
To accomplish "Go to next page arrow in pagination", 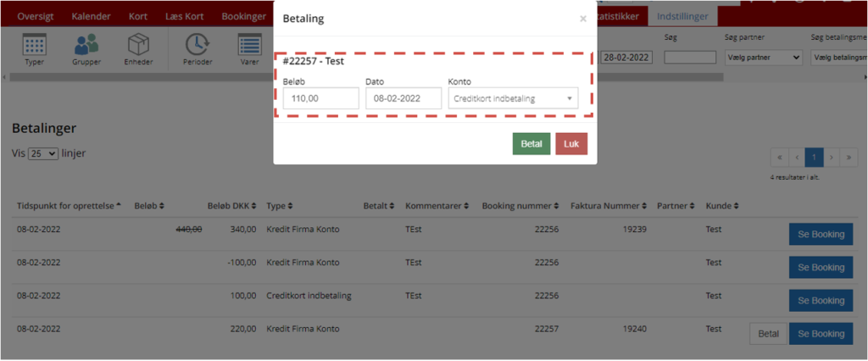I will pos(833,158).
